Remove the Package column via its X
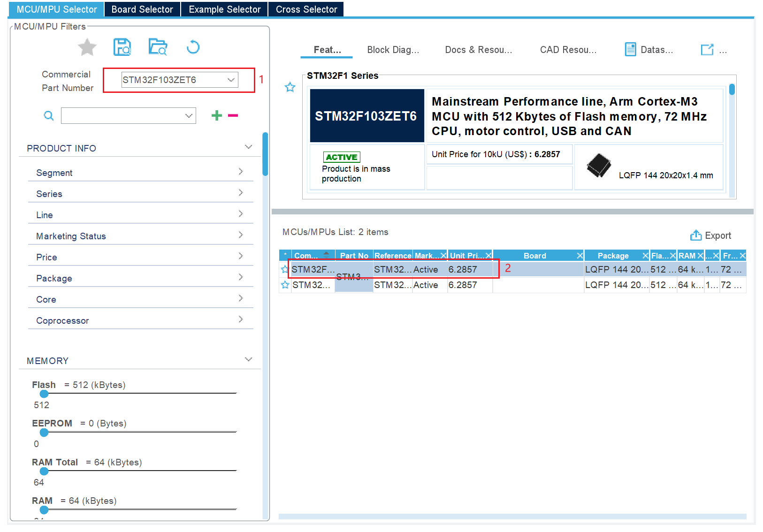Viewport: 763px width, 532px height. coord(646,256)
